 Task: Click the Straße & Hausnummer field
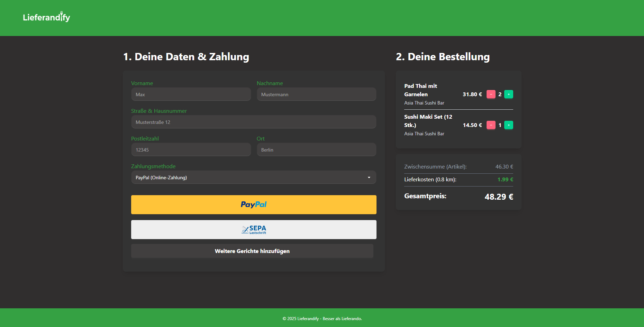pyautogui.click(x=253, y=122)
